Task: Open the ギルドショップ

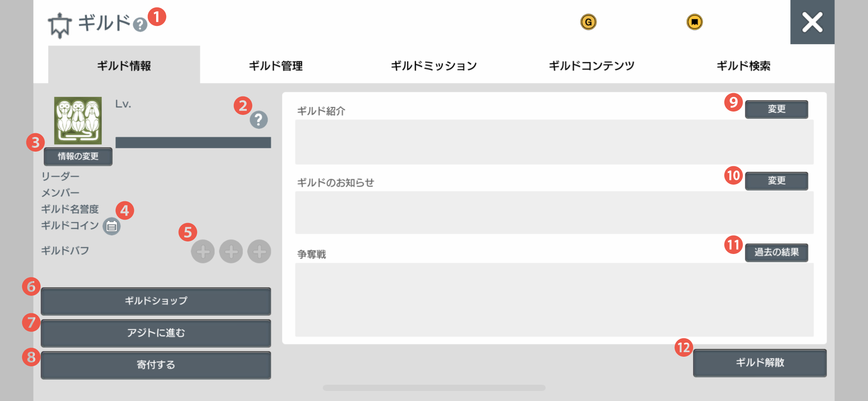Action: tap(156, 301)
